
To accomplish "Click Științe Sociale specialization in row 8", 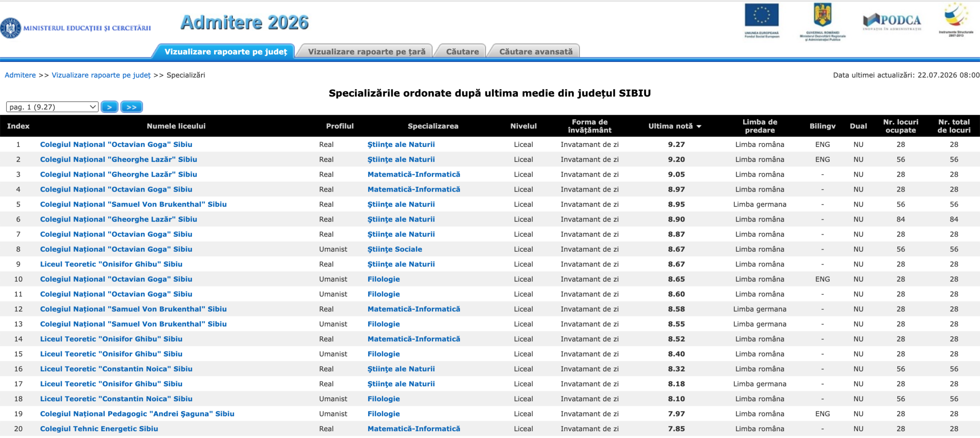I will (x=395, y=249).
